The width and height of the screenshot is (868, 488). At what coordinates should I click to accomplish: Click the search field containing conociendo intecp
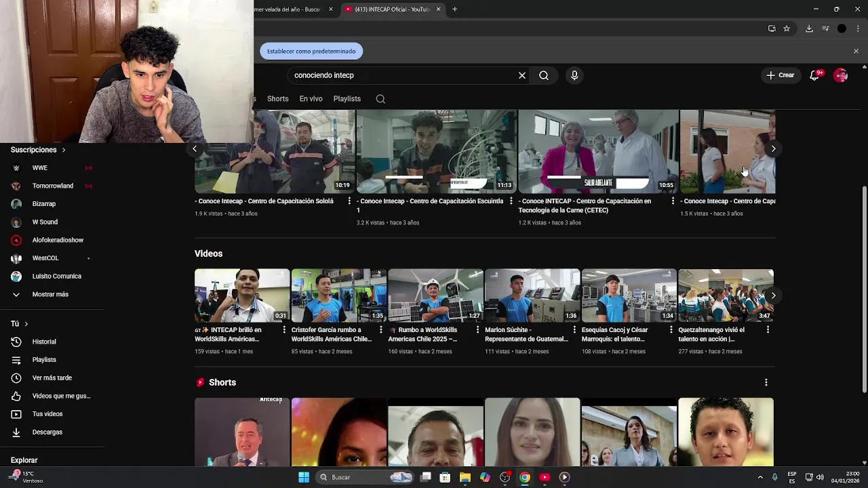click(x=403, y=75)
